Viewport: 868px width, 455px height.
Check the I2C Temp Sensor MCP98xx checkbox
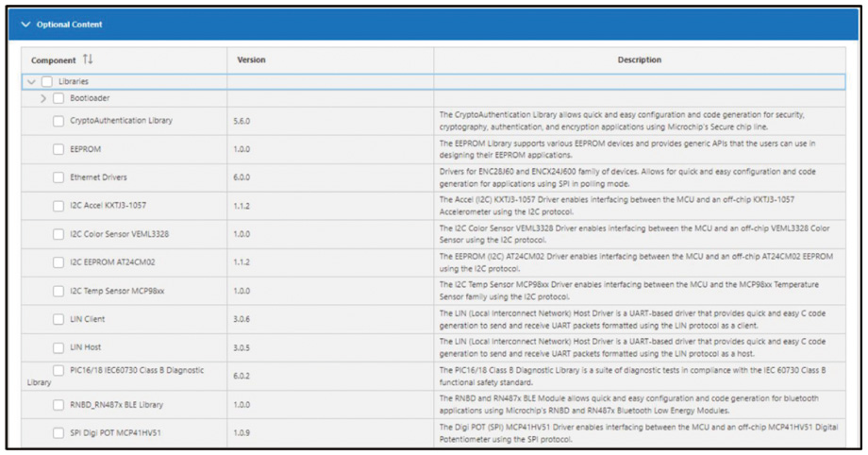coord(58,291)
